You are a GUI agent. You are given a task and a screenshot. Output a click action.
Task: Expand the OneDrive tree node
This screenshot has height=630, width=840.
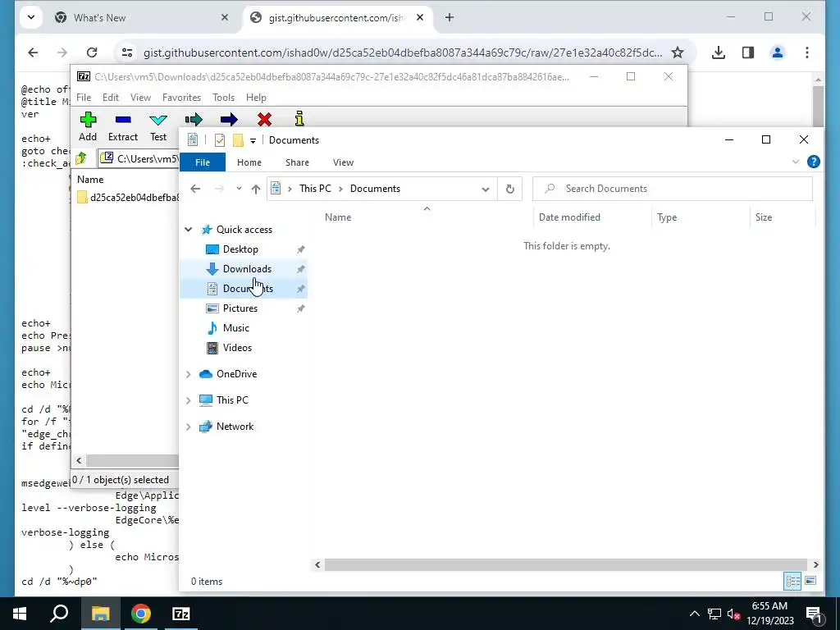189,374
